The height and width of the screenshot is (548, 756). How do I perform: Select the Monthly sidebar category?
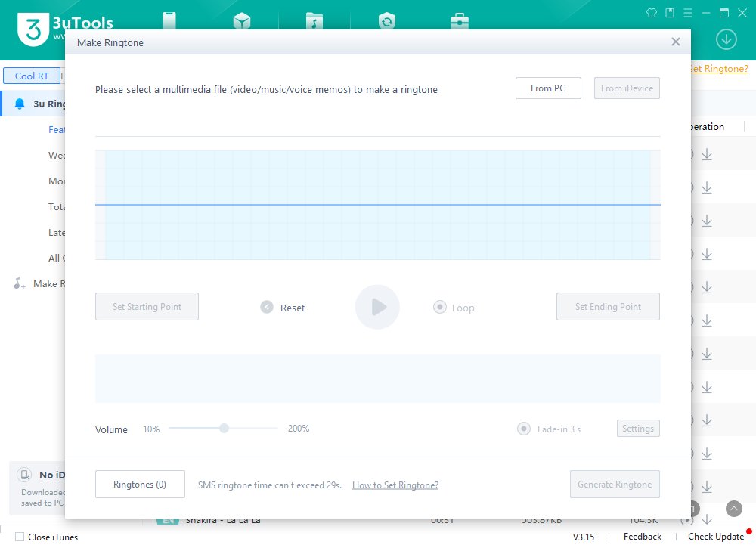click(57, 181)
